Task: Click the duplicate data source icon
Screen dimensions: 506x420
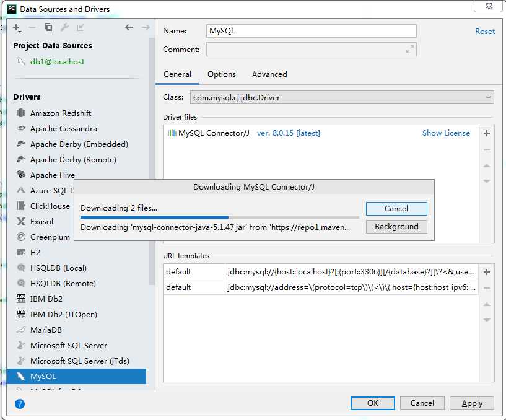Action: coord(48,27)
